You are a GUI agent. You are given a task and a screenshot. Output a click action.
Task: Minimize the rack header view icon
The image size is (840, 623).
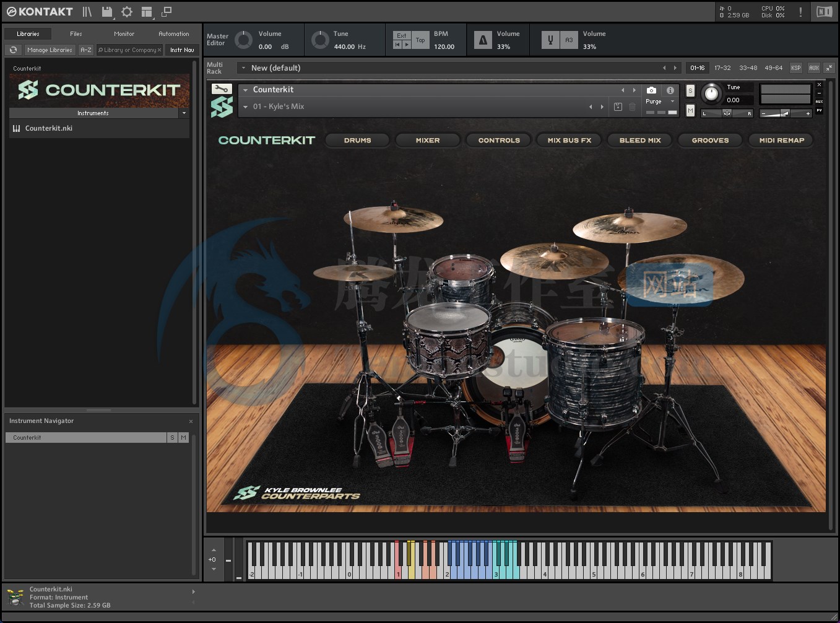829,68
